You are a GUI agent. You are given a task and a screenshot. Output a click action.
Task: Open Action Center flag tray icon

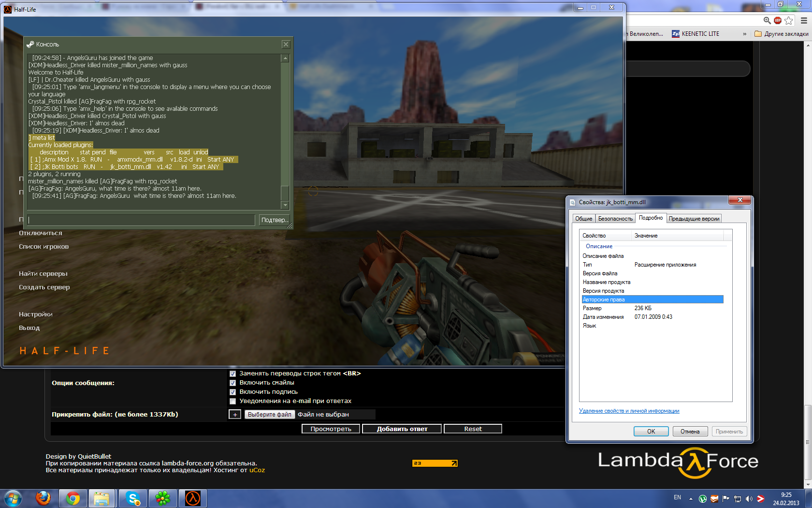pos(726,499)
